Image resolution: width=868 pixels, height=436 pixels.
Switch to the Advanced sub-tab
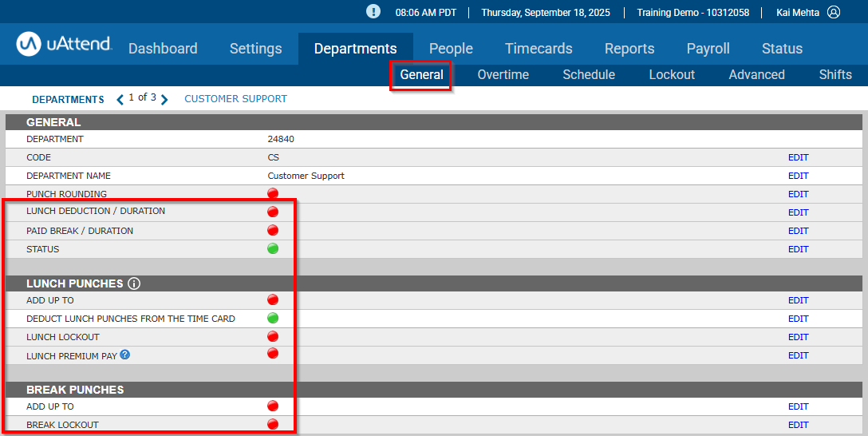(x=757, y=75)
